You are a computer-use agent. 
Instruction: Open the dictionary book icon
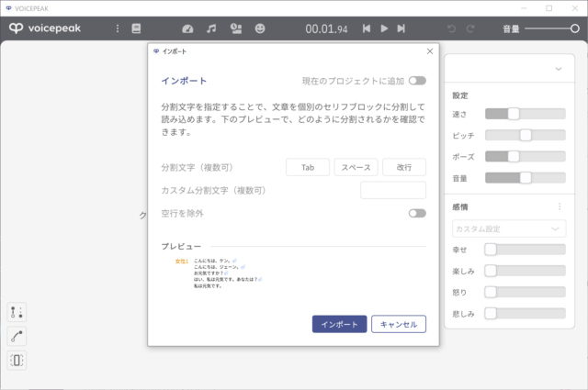(136, 28)
